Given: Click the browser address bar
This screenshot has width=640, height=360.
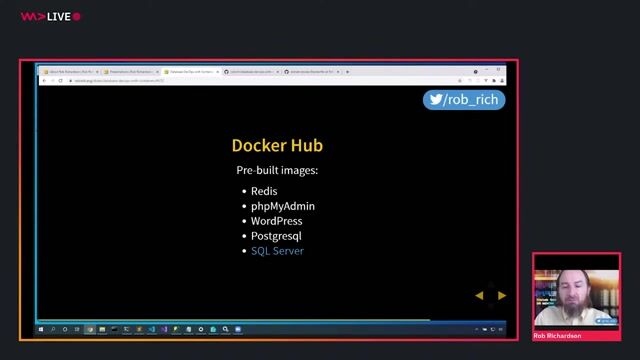Looking at the screenshot, I should coord(261,81).
